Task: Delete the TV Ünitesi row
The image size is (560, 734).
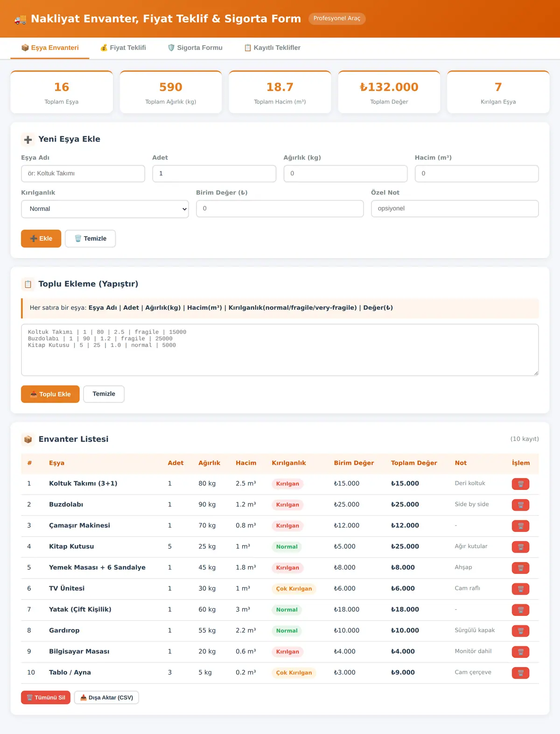Action: 520,589
